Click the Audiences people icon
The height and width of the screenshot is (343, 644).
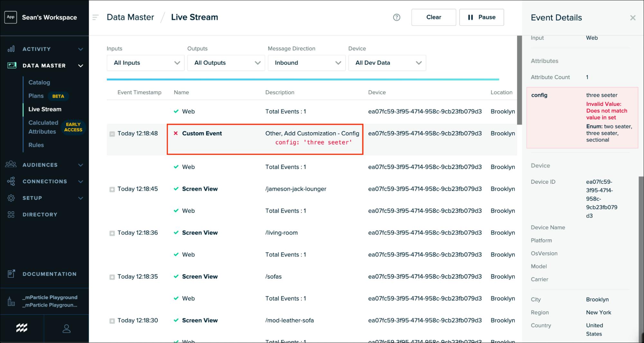(11, 164)
